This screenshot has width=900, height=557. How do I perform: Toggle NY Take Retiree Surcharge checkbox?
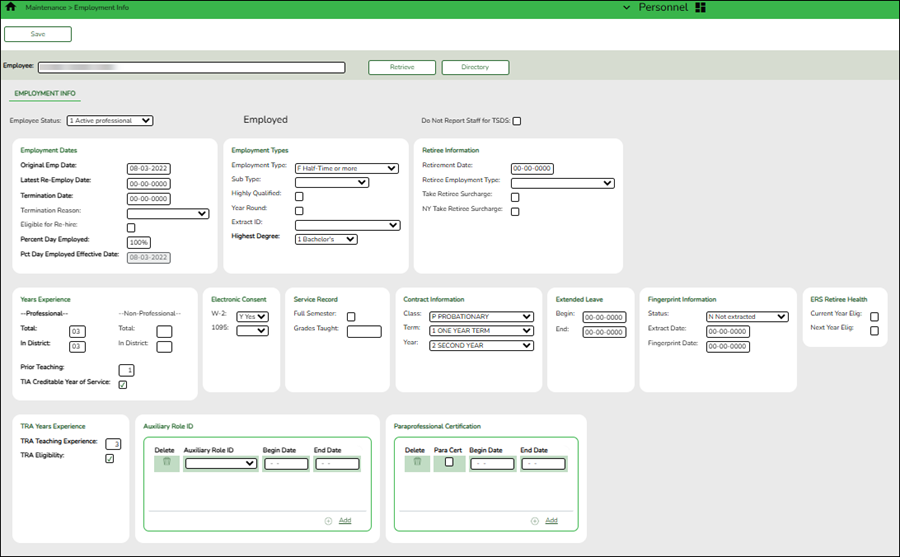[x=515, y=211]
